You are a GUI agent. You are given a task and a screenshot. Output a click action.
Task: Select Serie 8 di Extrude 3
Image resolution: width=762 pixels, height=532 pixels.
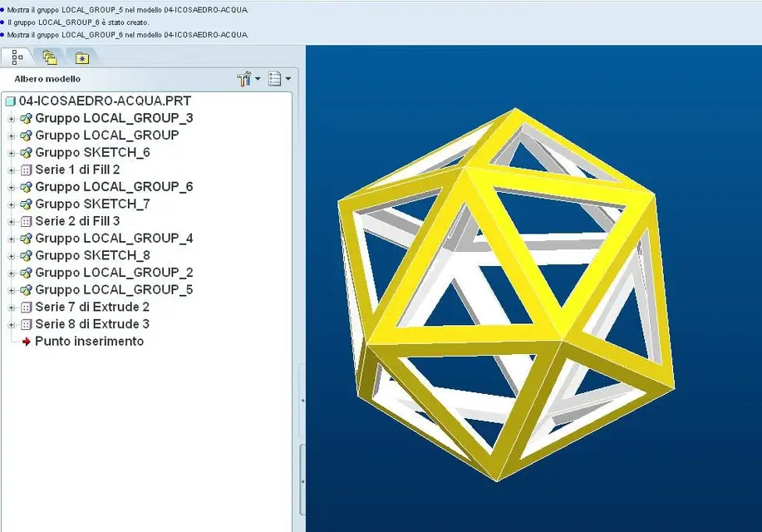[92, 324]
